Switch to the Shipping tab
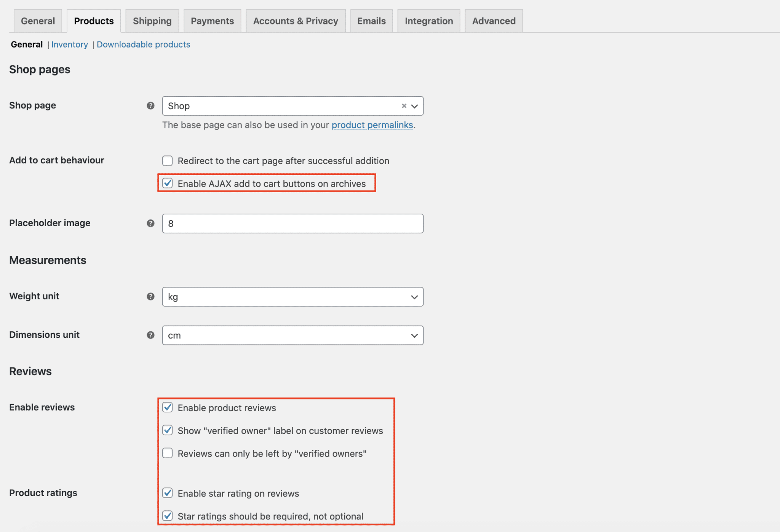Viewport: 780px width, 532px height. tap(152, 21)
